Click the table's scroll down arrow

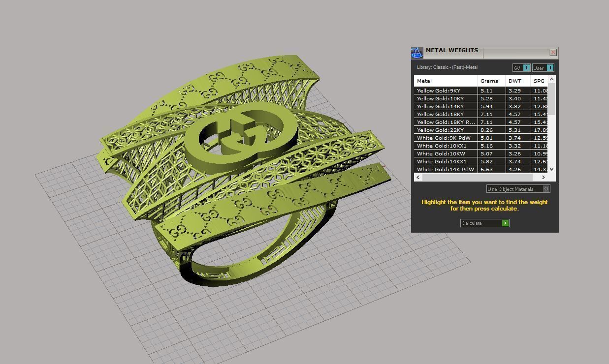coord(551,169)
